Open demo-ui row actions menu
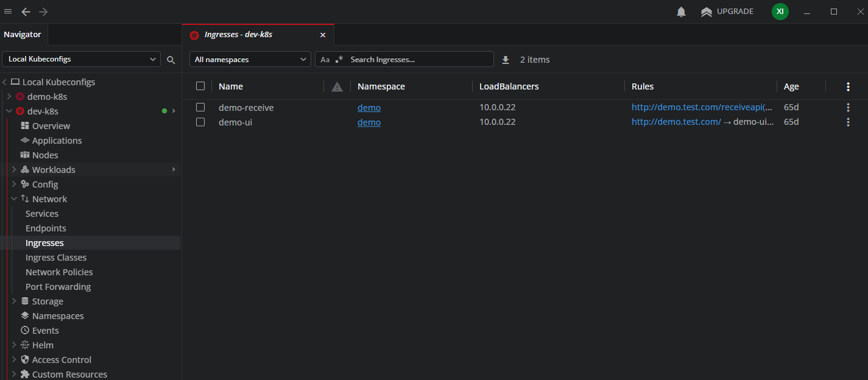 point(848,122)
